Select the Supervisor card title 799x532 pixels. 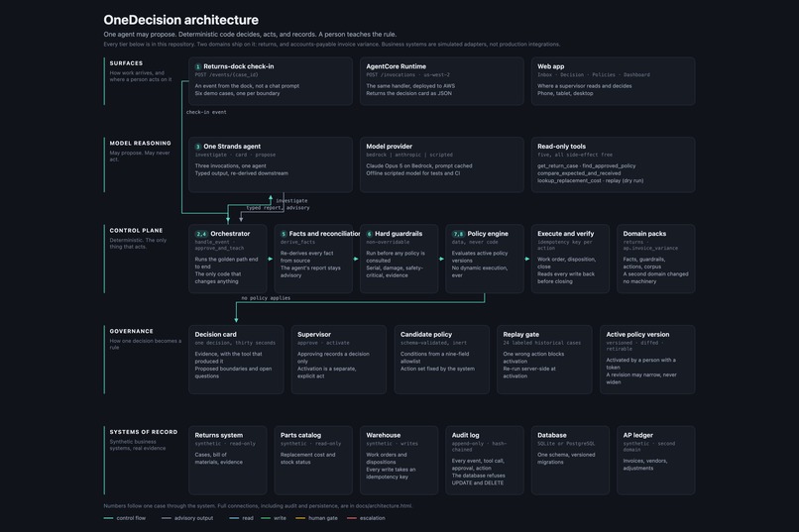314,335
